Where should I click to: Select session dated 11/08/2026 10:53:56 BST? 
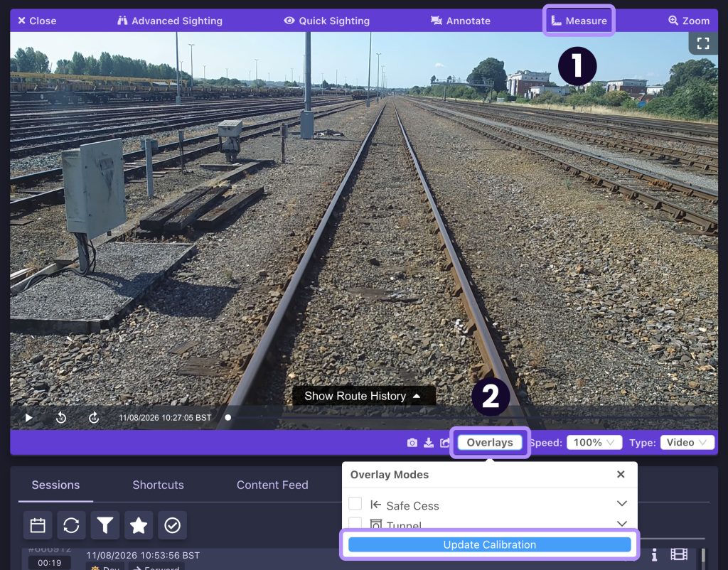click(x=143, y=555)
